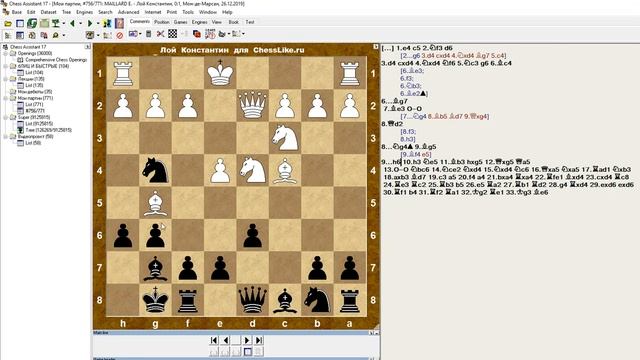Click the magnifier search toolbar icon
Screen dimensions: 640x360
point(56,36)
